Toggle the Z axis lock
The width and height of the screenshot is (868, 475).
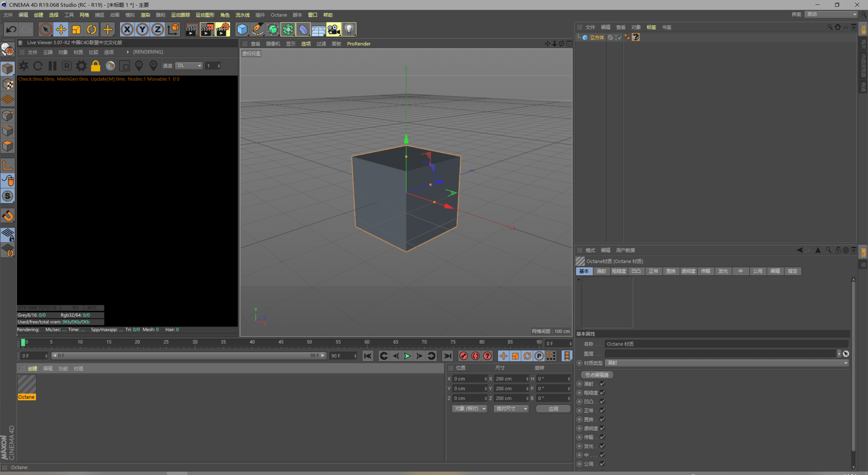pyautogui.click(x=158, y=30)
